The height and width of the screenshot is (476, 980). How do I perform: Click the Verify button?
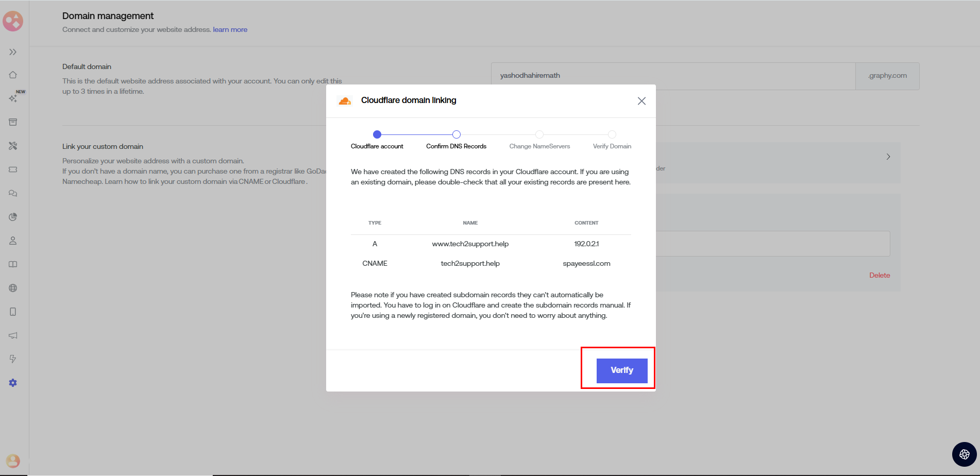click(621, 370)
